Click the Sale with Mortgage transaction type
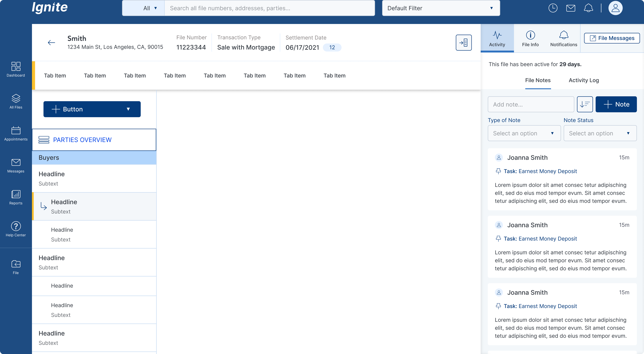 246,47
